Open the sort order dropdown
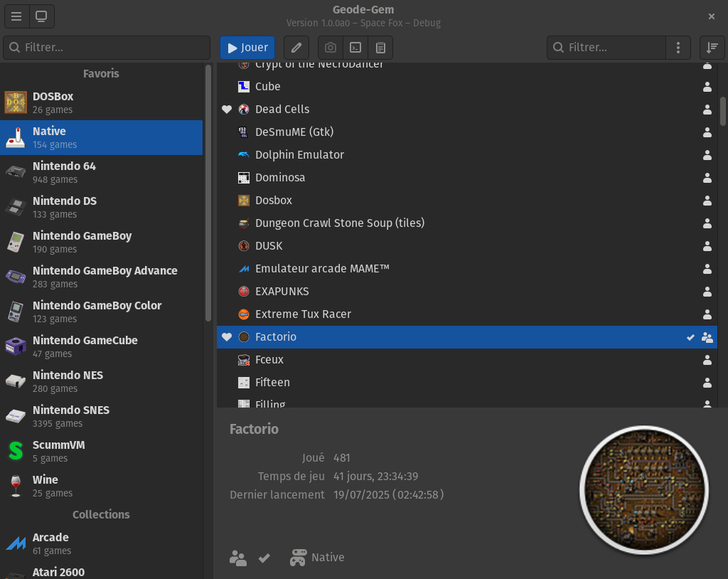 click(x=712, y=48)
